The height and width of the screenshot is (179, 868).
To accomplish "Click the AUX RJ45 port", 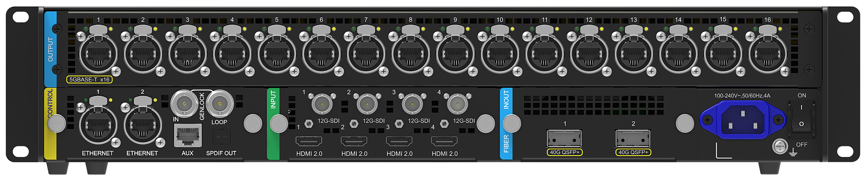I will (x=188, y=135).
